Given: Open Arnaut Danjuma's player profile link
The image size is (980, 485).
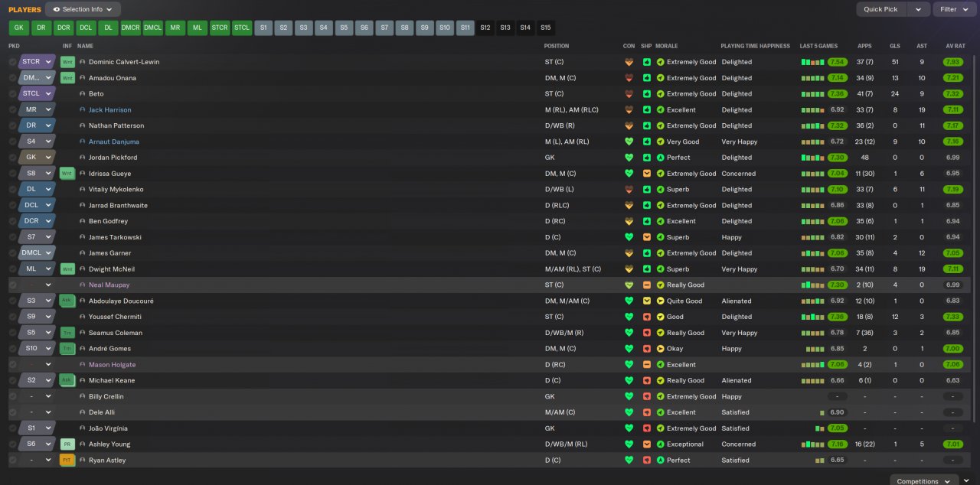Looking at the screenshot, I should pos(114,142).
